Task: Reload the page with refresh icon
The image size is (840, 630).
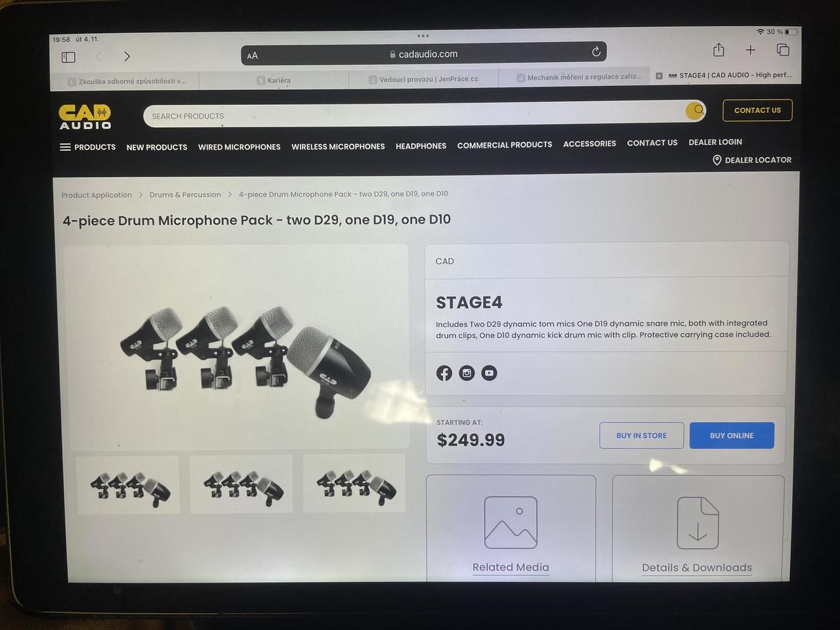Action: click(596, 52)
